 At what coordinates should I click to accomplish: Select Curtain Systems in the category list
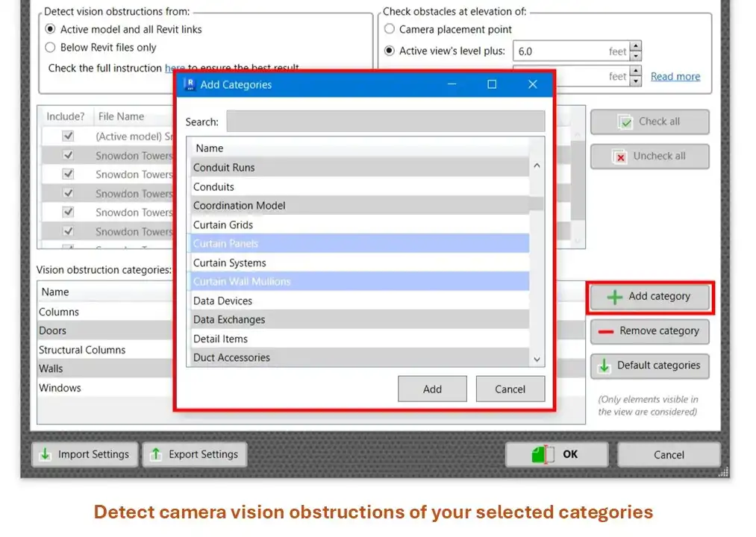tap(230, 263)
